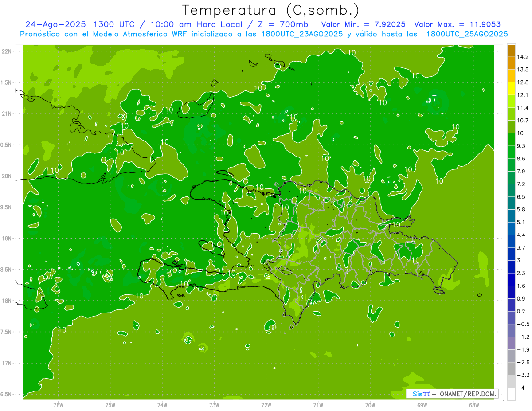Image resolution: width=532 pixels, height=411 pixels.
Task: Click the "7.5N" latitude axis label
Action: [6, 332]
